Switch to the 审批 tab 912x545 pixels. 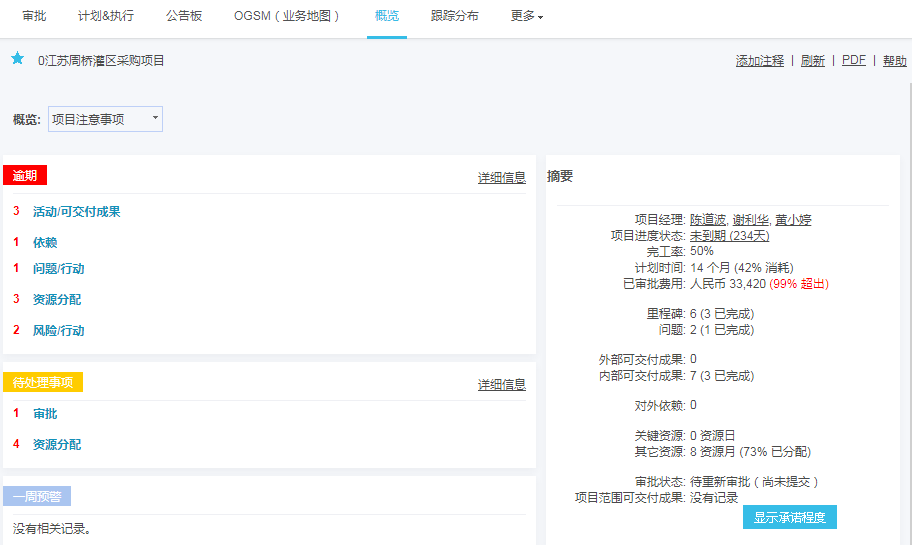[x=34, y=17]
